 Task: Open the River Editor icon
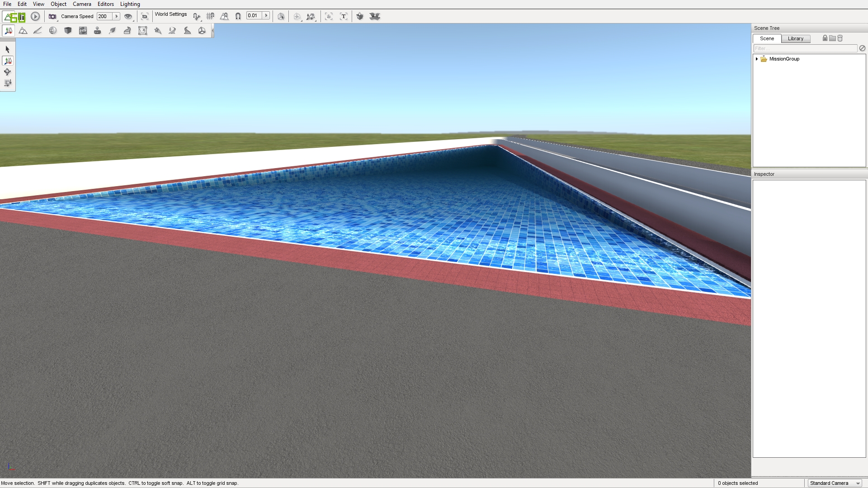tap(172, 31)
